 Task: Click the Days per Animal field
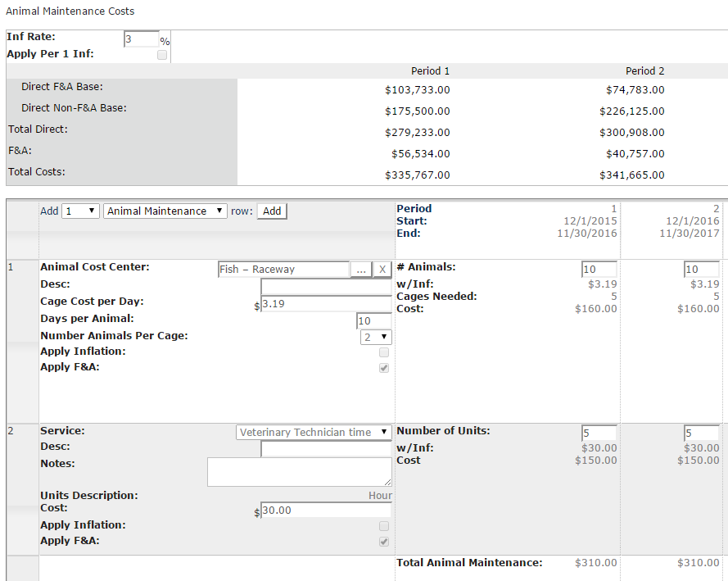(374, 321)
